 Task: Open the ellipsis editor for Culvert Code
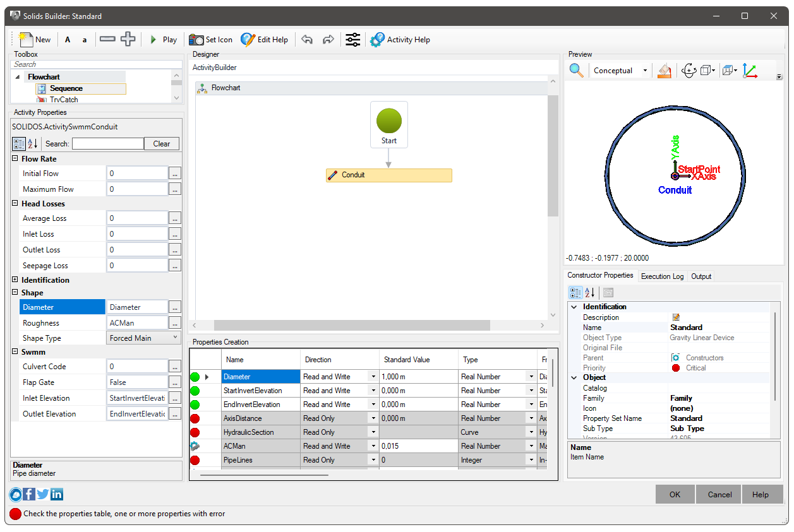coord(175,366)
